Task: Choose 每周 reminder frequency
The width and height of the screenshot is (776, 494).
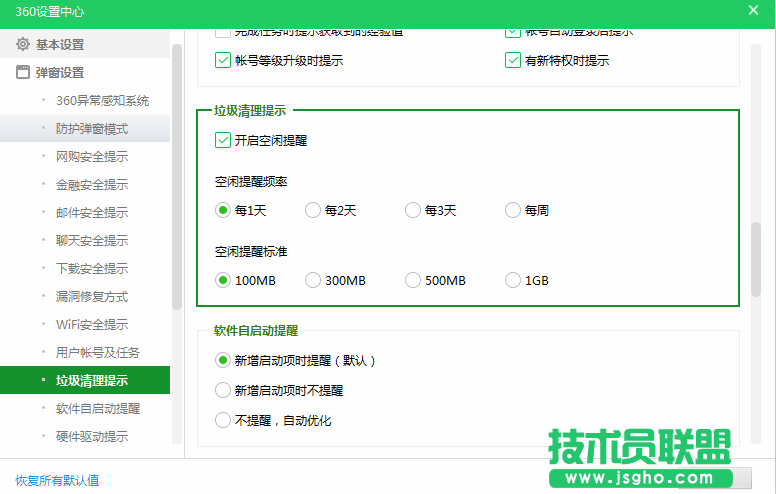Action: 513,210
